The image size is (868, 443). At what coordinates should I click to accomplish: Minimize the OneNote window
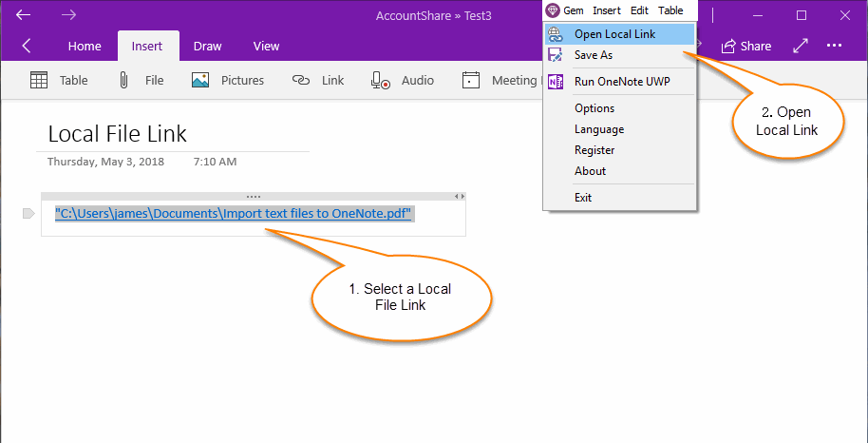(x=757, y=15)
